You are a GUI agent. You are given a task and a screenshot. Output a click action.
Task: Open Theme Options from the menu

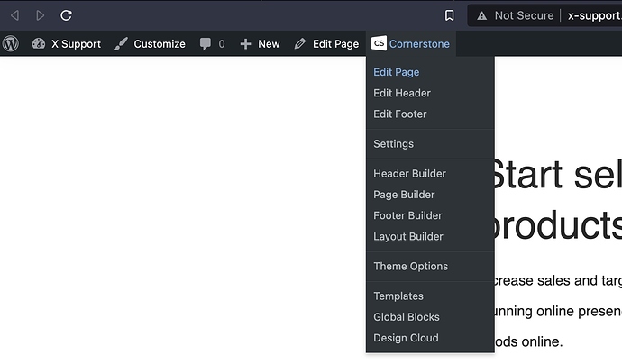coord(411,266)
